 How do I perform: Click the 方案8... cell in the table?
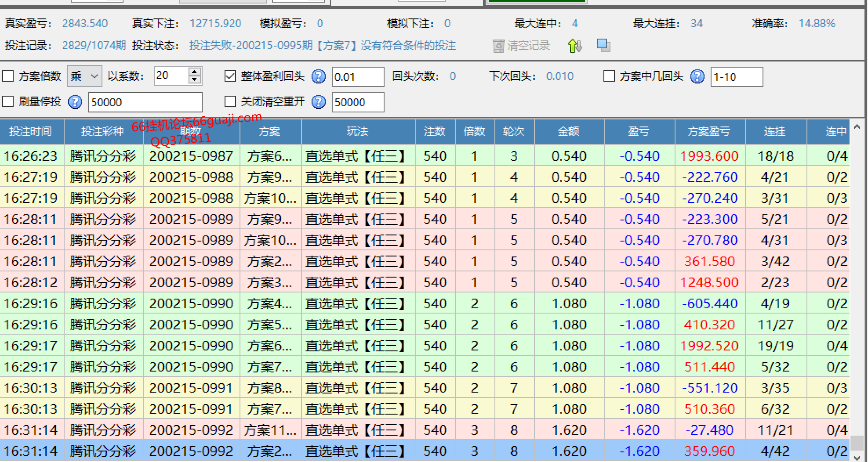click(x=270, y=388)
